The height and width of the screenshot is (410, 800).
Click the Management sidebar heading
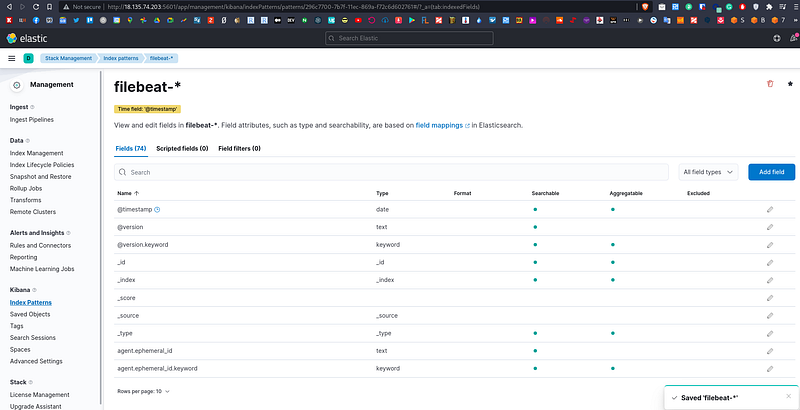click(52, 85)
